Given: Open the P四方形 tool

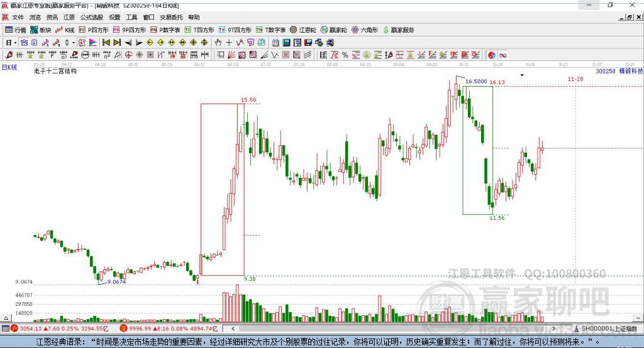Looking at the screenshot, I should click(x=94, y=30).
